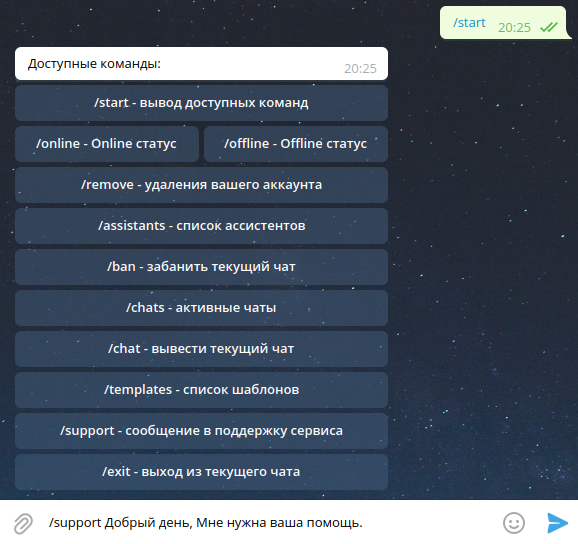Send the message with the arrow icon

557,523
